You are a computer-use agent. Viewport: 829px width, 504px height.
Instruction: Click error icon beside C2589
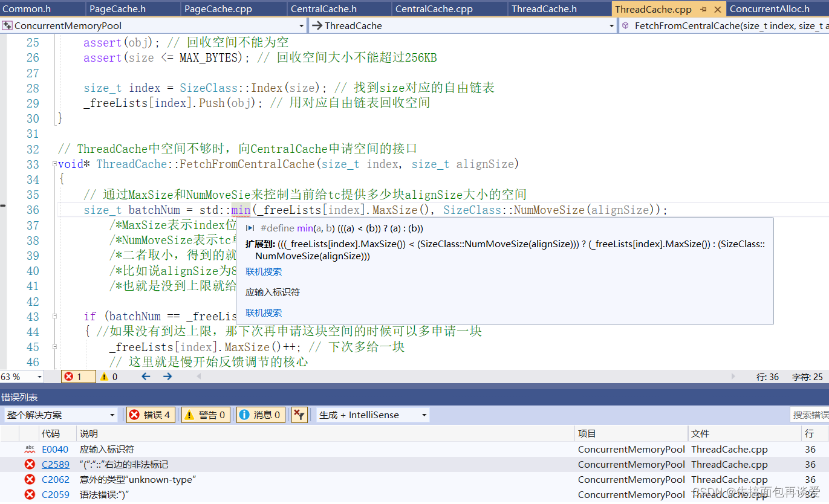tap(29, 465)
